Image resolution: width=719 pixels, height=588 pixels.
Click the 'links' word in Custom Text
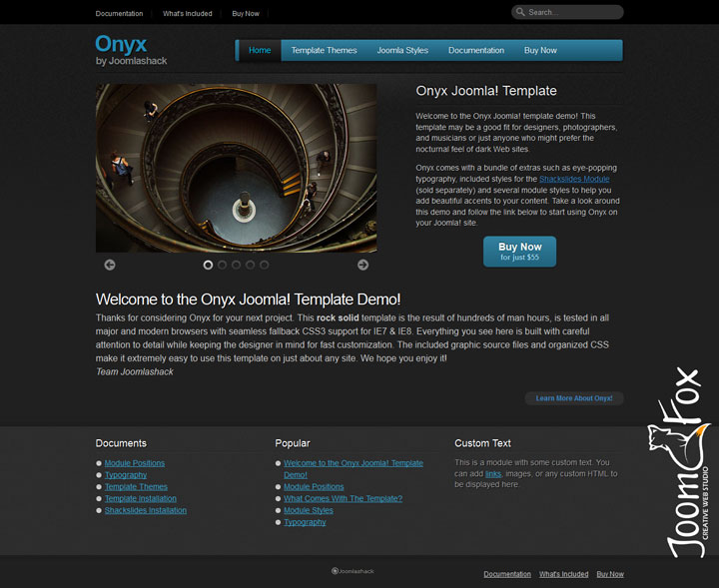(x=493, y=474)
